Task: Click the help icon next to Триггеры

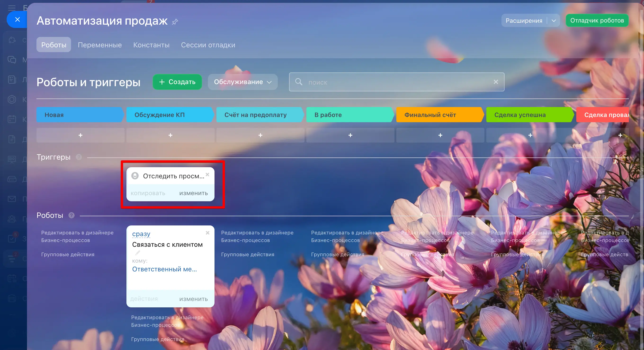Action: point(79,157)
